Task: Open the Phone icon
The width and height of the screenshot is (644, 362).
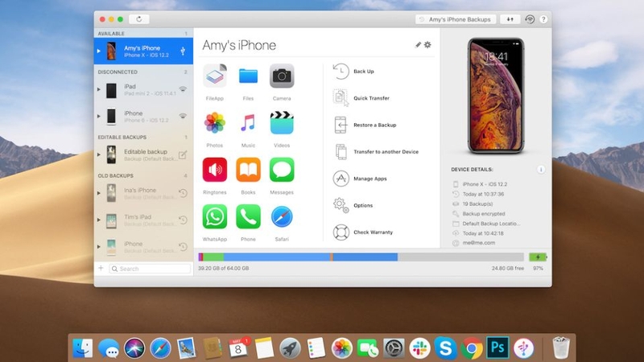Action: click(x=248, y=216)
